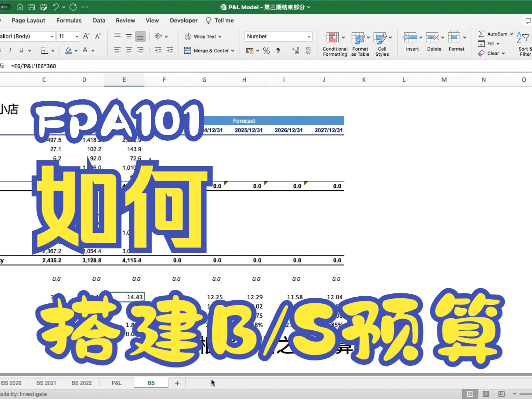The image size is (532, 399).
Task: Toggle italic formatting
Action: pos(10,50)
